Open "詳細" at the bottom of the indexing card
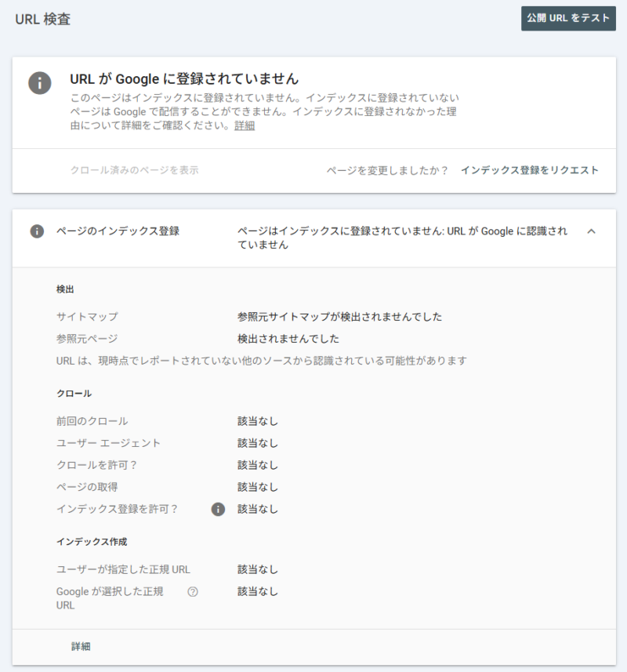627x672 pixels. [x=81, y=647]
